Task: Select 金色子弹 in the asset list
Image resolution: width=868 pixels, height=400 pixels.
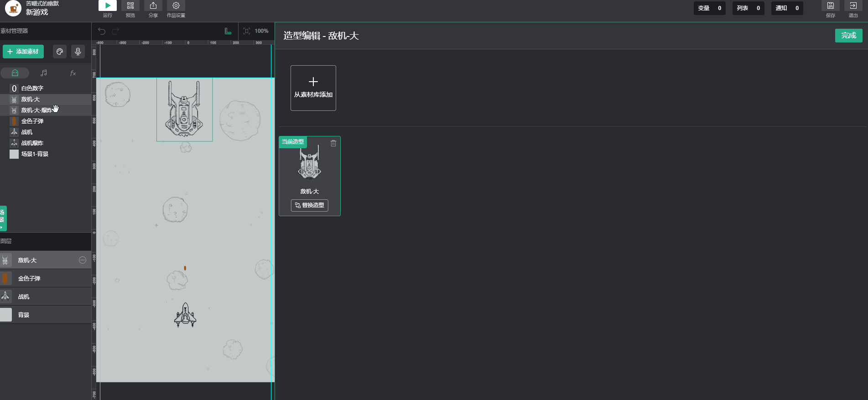Action: 46,121
